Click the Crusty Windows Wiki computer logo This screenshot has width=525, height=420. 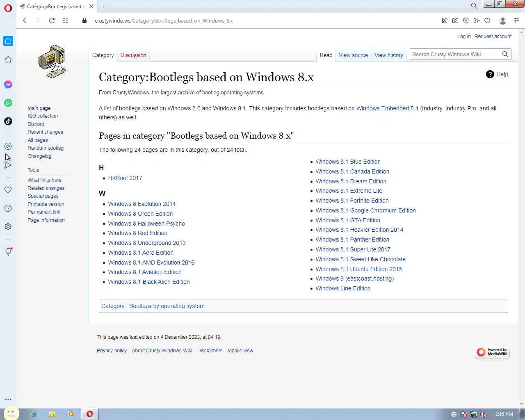point(52,62)
